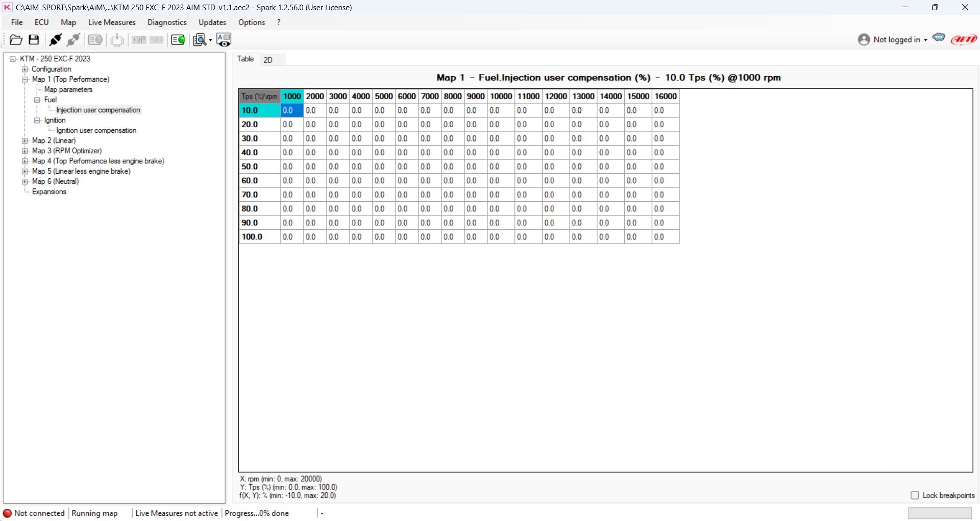980x521 pixels.
Task: Select the Map 1 (Top Performance) label
Action: 70,80
